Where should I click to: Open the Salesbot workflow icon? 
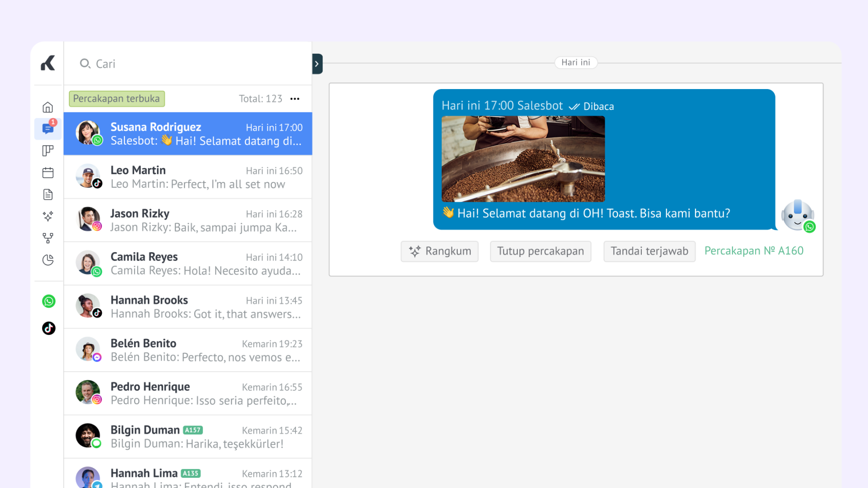point(47,238)
